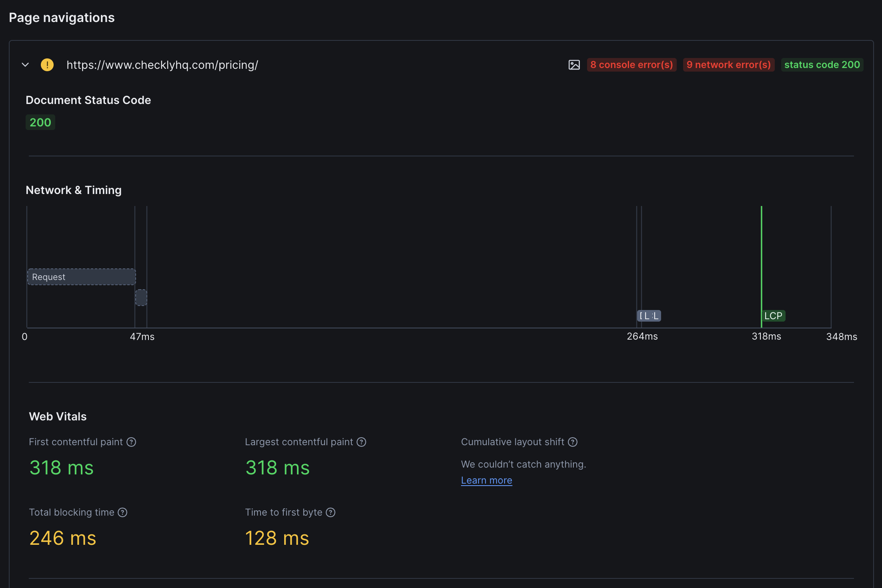The image size is (882, 588).
Task: Open the Largest contentful paint help icon
Action: click(361, 442)
